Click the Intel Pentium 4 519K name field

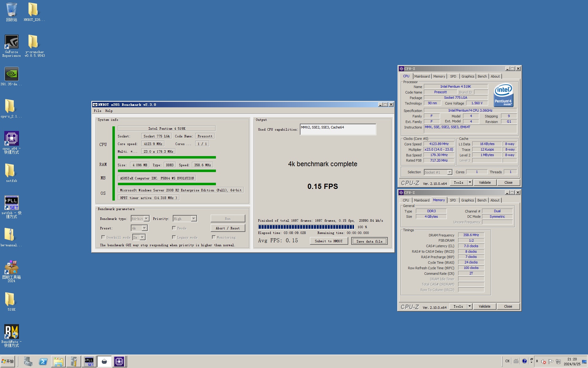(167, 128)
